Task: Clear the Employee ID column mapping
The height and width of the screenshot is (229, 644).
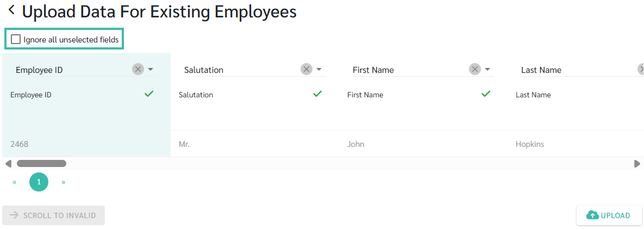Action: [137, 69]
